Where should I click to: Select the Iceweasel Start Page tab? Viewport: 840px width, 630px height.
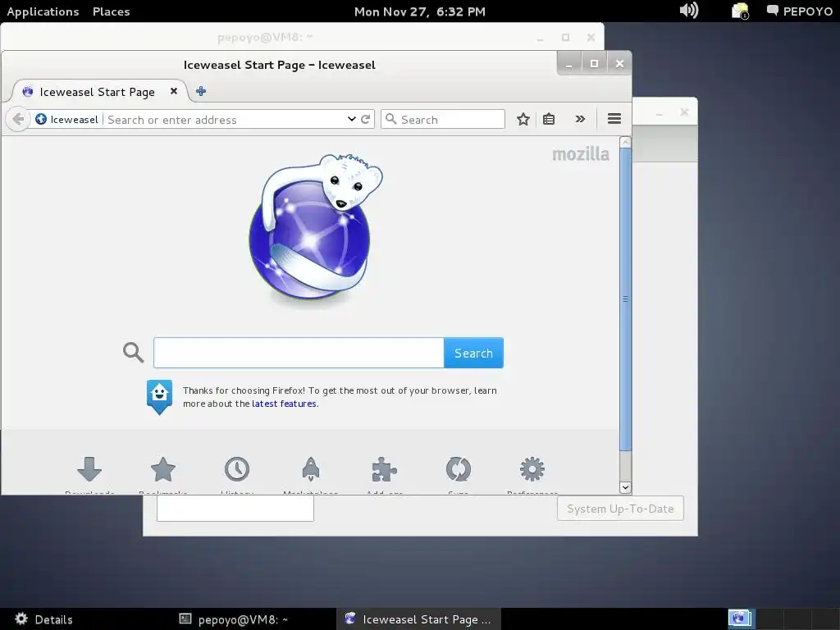coord(97,92)
